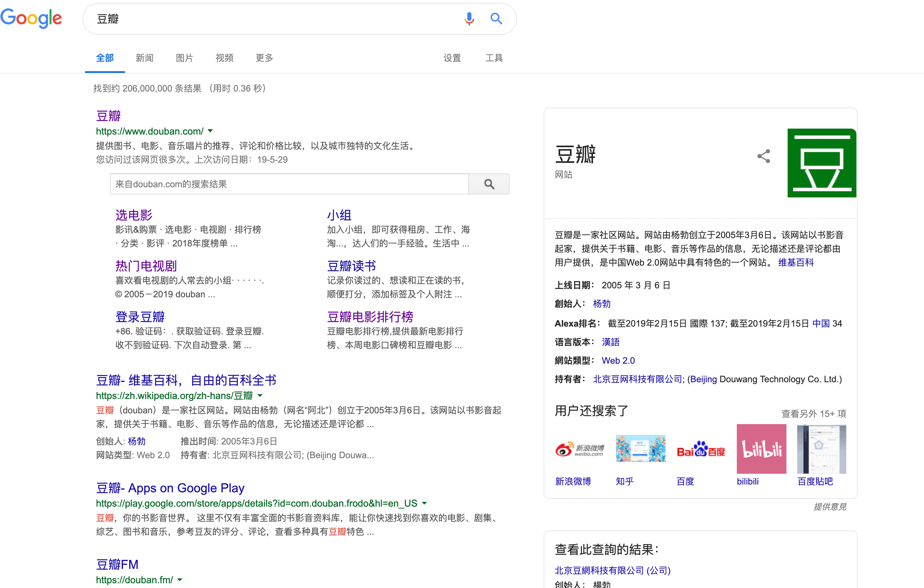The width and height of the screenshot is (924, 588).
Task: Click 杨勃 founder link in Wikipedia snippet
Action: point(137,441)
